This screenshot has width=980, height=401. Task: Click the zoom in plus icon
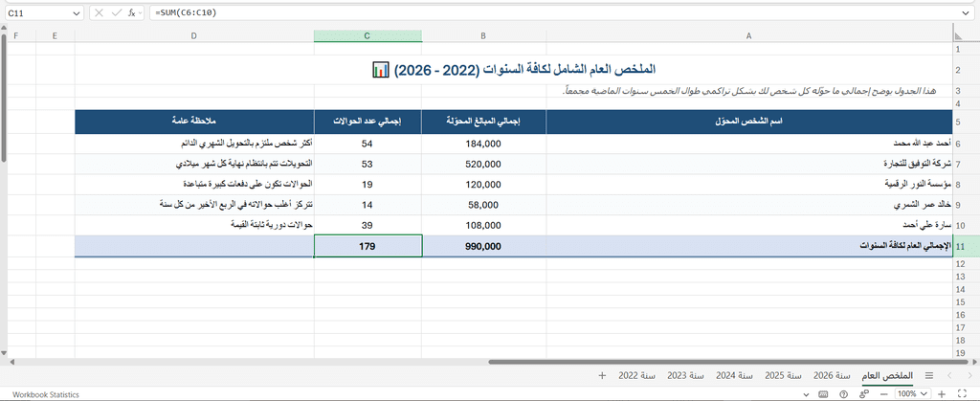(x=942, y=394)
